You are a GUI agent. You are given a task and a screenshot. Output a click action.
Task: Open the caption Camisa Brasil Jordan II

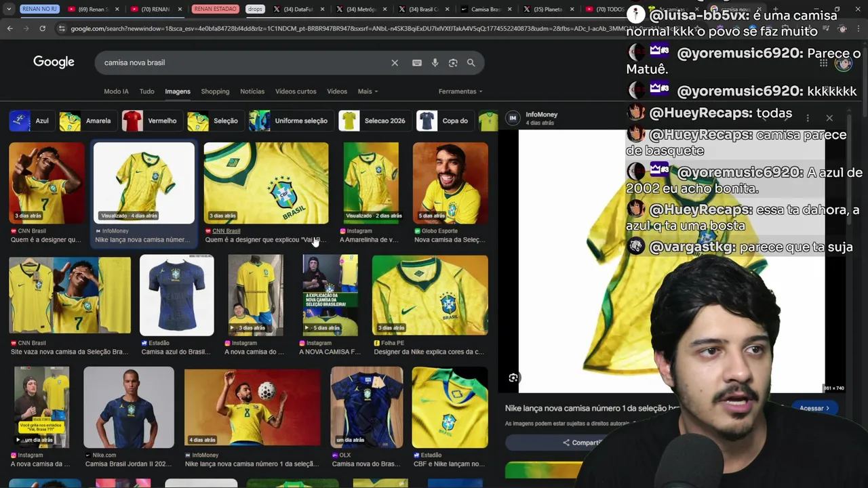click(127, 464)
